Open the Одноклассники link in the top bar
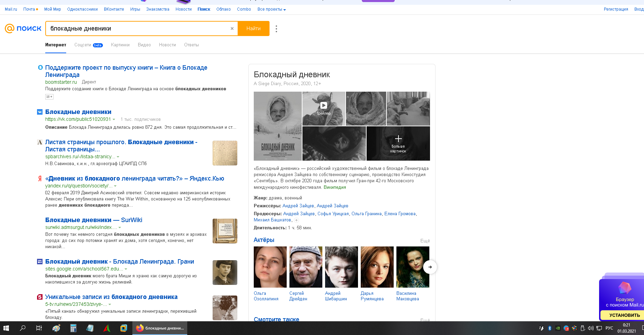The image size is (644, 335). tap(82, 9)
